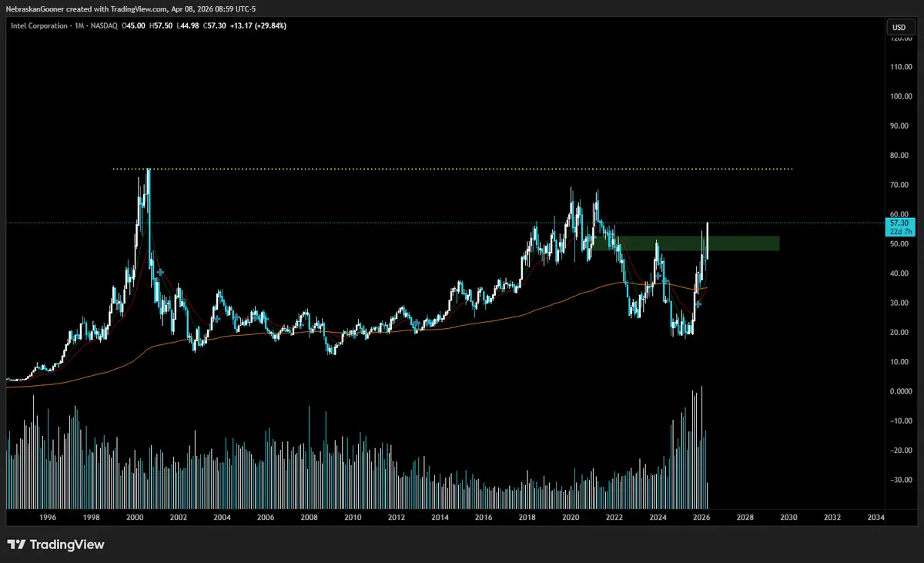Screen dimensions: 924x563
Task: Click the 110.00 price axis label
Action: (900, 67)
